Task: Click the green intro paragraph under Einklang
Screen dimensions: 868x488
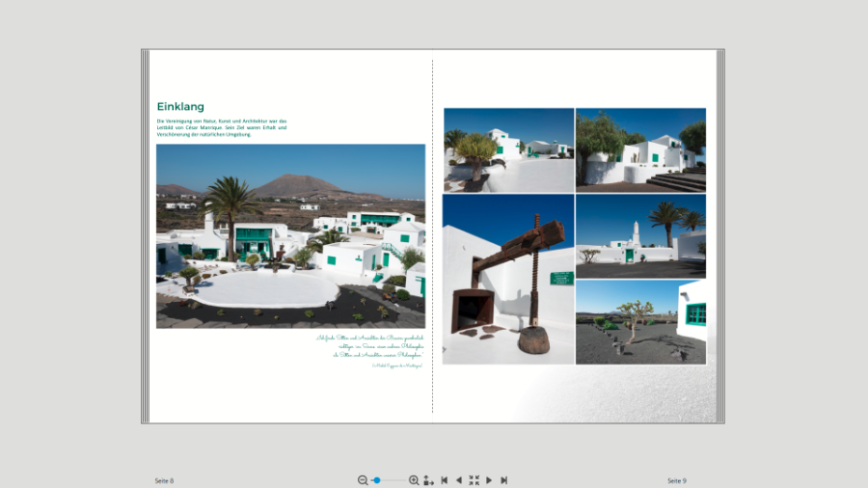Action: pos(222,127)
